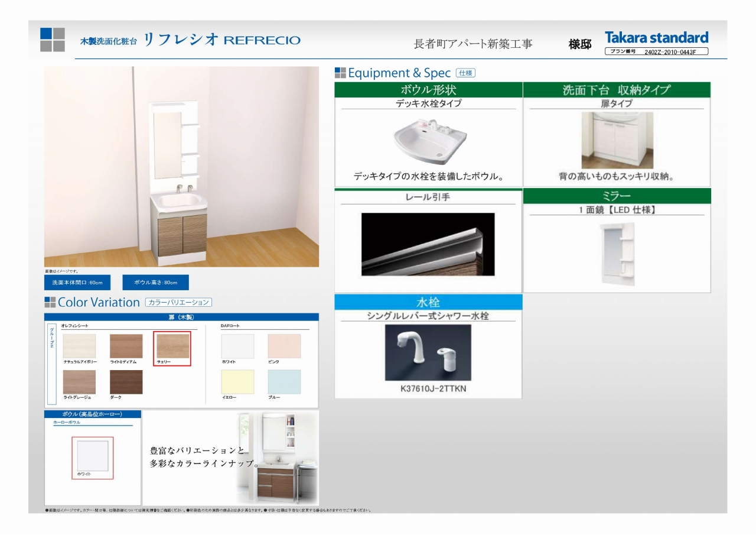Choose the ライトミディアム door color swatch
Image resolution: width=756 pixels, height=535 pixels.
126,346
